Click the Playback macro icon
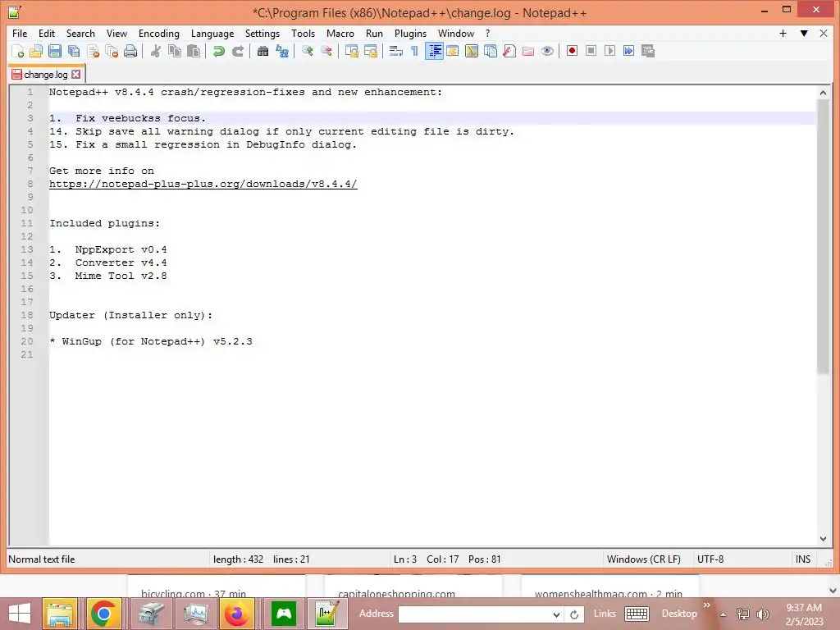The height and width of the screenshot is (630, 840). tap(609, 51)
